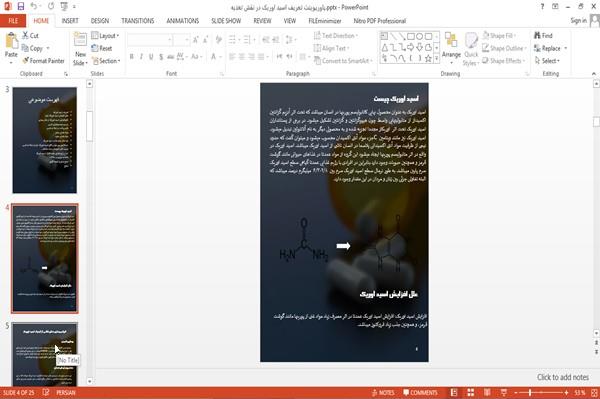Click Convert to SmartArt

(x=343, y=61)
